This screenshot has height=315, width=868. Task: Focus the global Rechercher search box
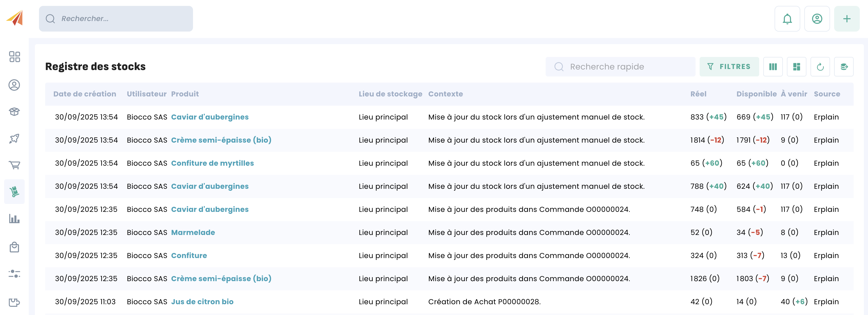pos(121,19)
